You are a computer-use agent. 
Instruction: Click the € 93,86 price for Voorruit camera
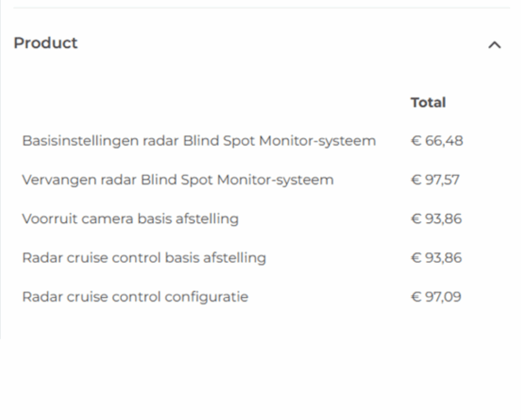[x=436, y=219]
